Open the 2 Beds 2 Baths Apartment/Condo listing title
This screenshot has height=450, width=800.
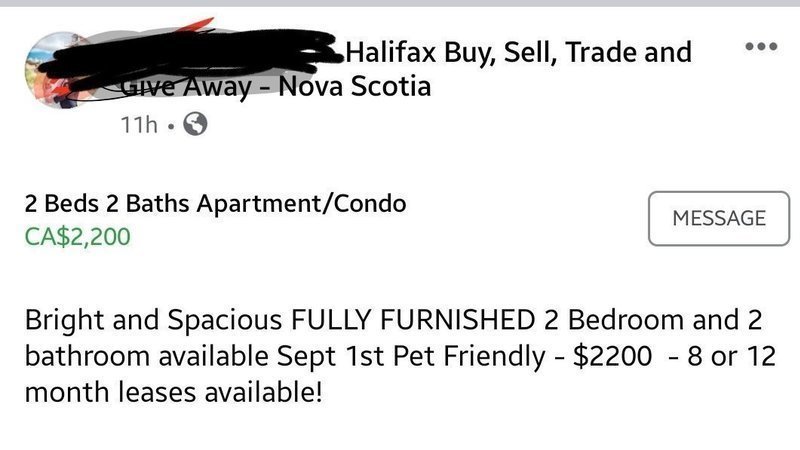215,204
